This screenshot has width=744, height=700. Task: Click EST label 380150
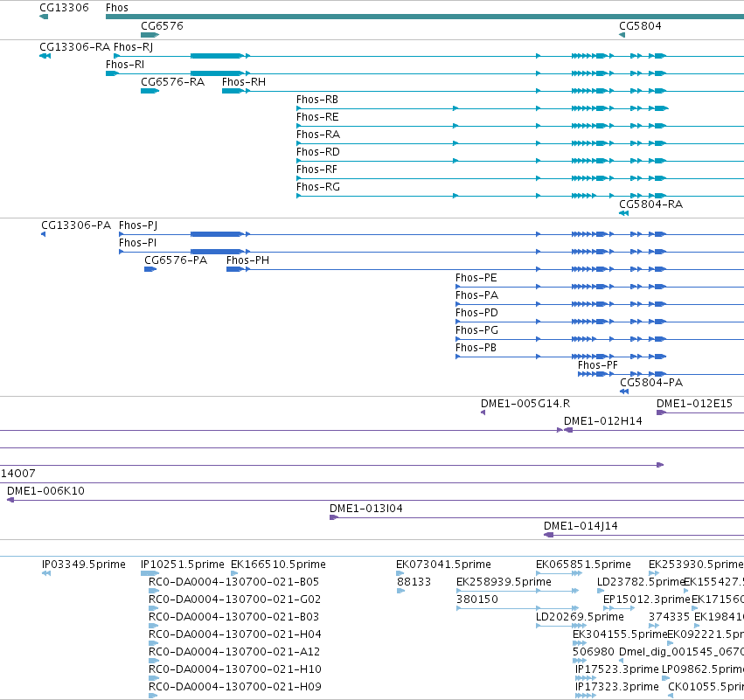[477, 600]
